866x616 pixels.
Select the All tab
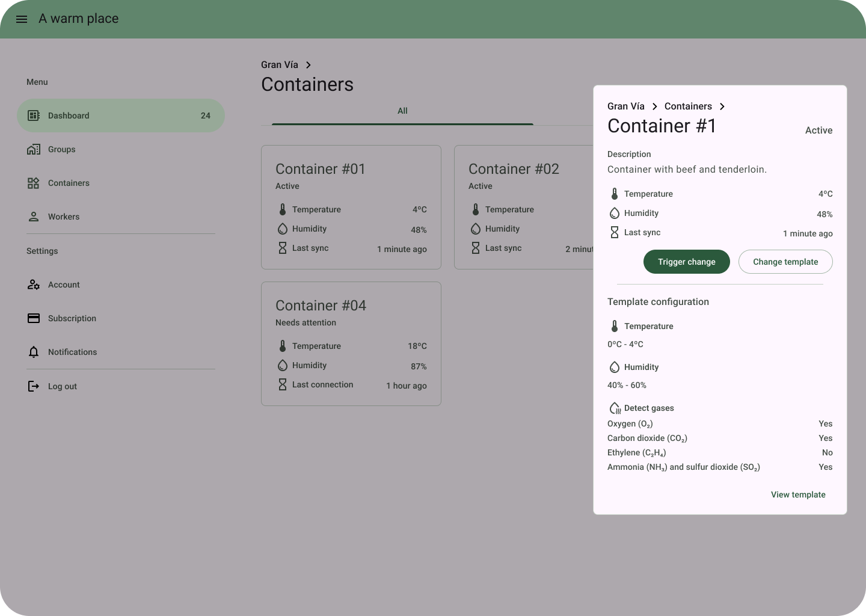402,111
